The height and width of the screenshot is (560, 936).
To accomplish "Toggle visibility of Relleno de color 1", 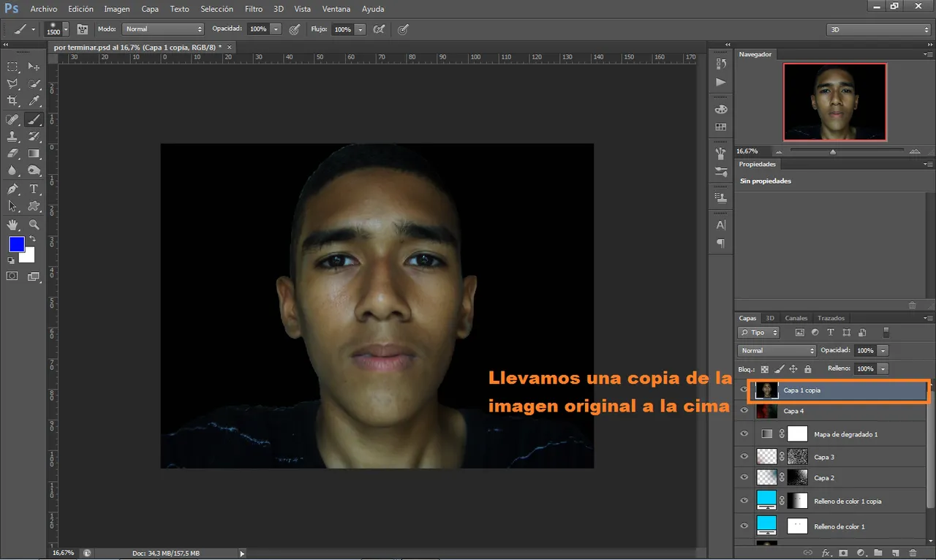I will 744,526.
